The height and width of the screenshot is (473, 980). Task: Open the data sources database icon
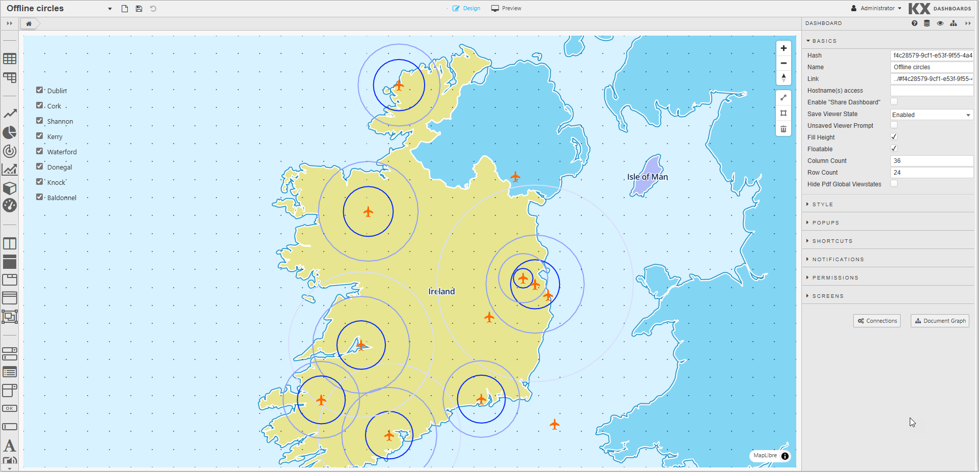[x=927, y=23]
